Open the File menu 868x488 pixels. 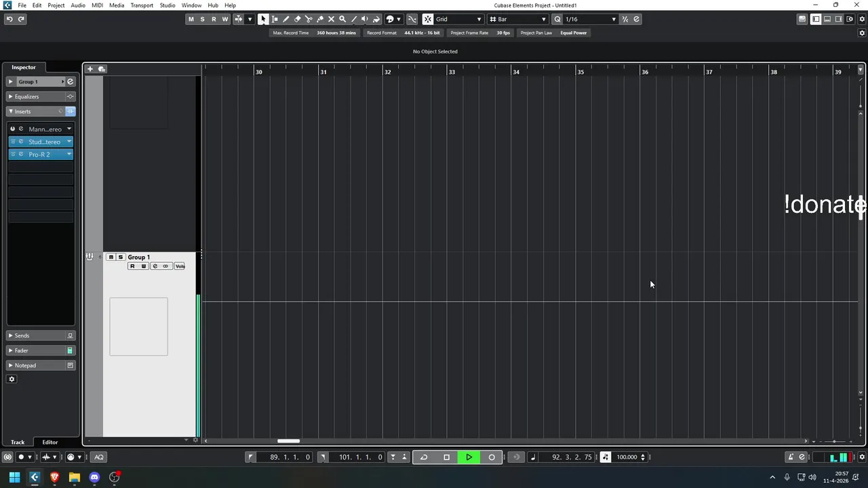point(22,5)
